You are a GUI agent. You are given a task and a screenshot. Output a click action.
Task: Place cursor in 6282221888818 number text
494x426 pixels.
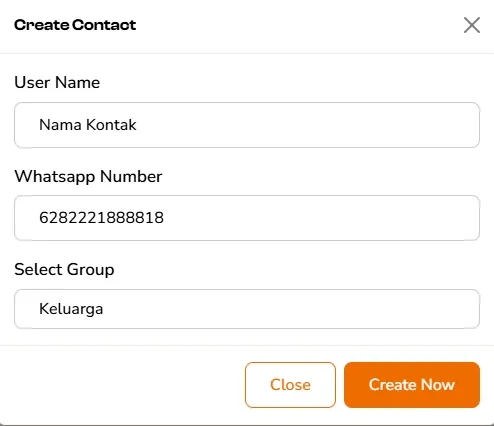tap(101, 218)
